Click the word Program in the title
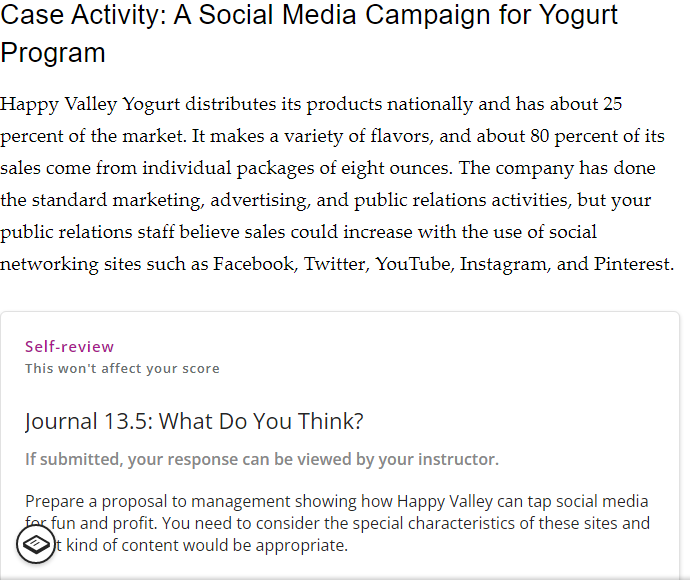690x586 pixels. pos(53,53)
